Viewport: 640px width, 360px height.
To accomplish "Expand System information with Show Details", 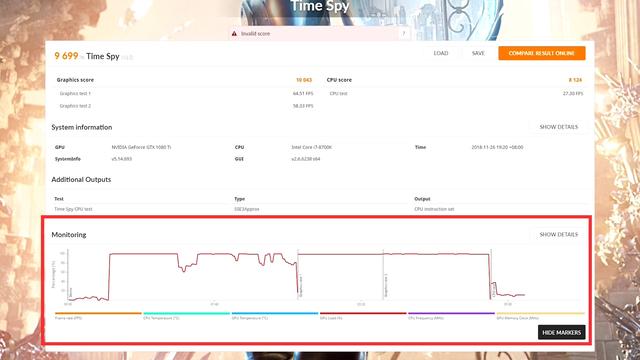I will (x=558, y=127).
